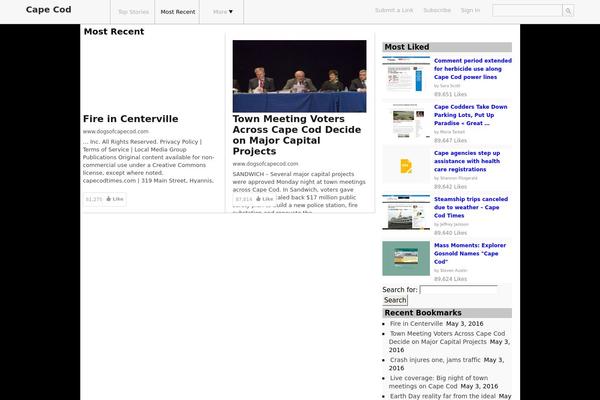Click the sidebar Search button
The width and height of the screenshot is (600, 400).
[395, 300]
